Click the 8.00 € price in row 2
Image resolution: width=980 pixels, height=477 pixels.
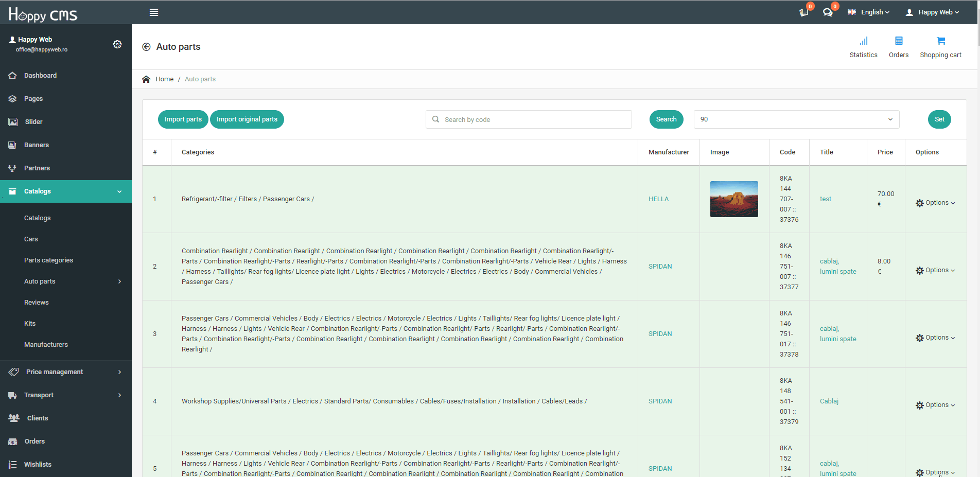coord(884,267)
